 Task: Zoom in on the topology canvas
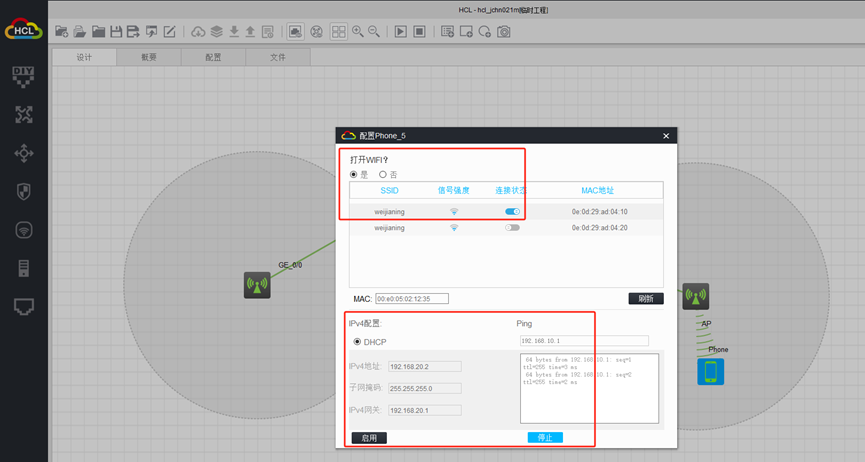click(x=357, y=32)
